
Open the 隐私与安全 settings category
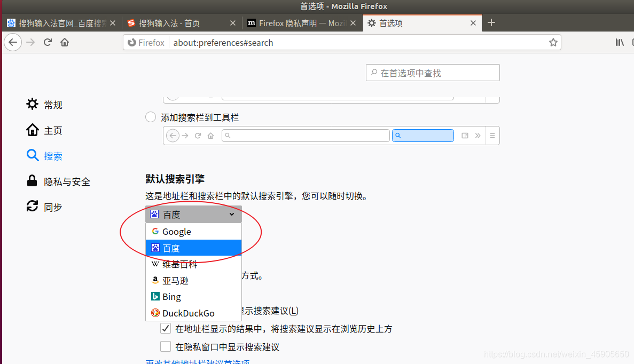pyautogui.click(x=58, y=181)
